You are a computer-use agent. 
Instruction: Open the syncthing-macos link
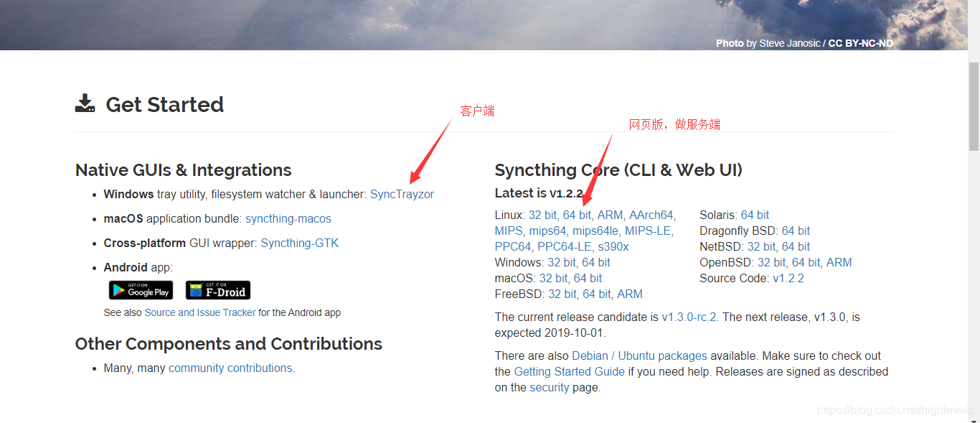pyautogui.click(x=288, y=218)
